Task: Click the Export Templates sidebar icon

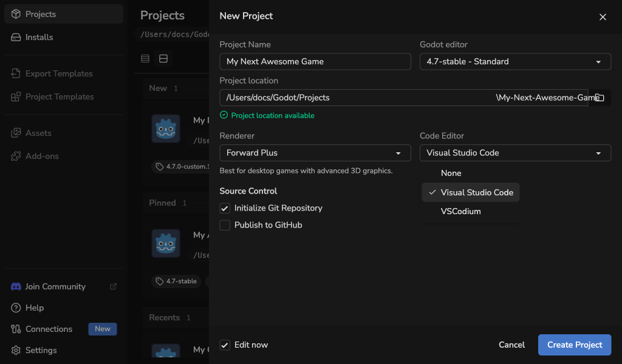Action: click(x=16, y=73)
